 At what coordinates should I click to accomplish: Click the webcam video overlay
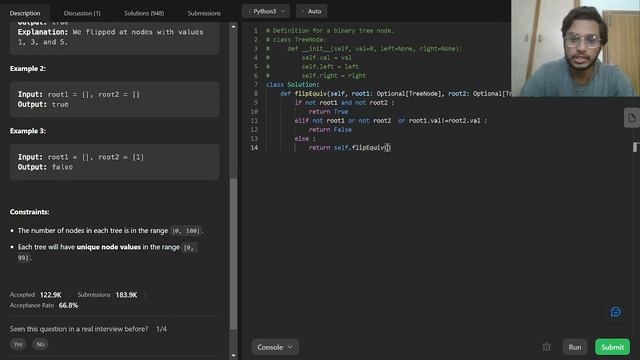(575, 48)
